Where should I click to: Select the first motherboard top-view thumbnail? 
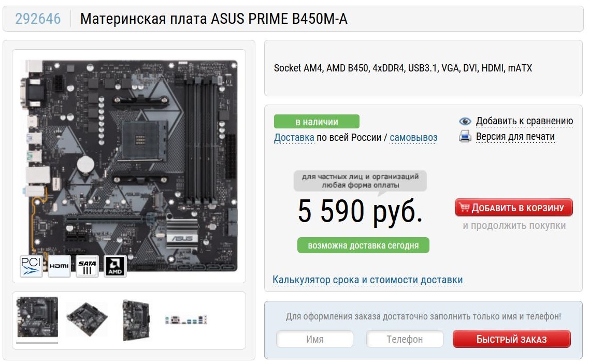[x=37, y=317]
